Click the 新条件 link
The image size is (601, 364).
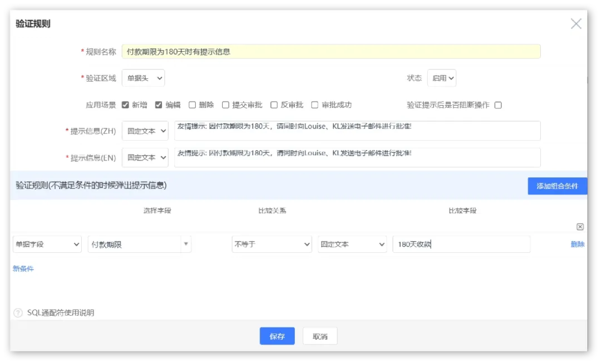click(23, 269)
